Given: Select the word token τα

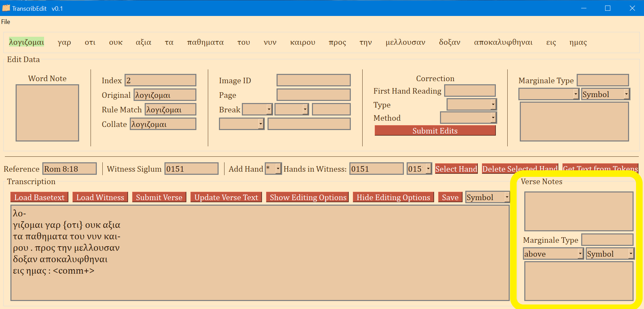Looking at the screenshot, I should [169, 42].
